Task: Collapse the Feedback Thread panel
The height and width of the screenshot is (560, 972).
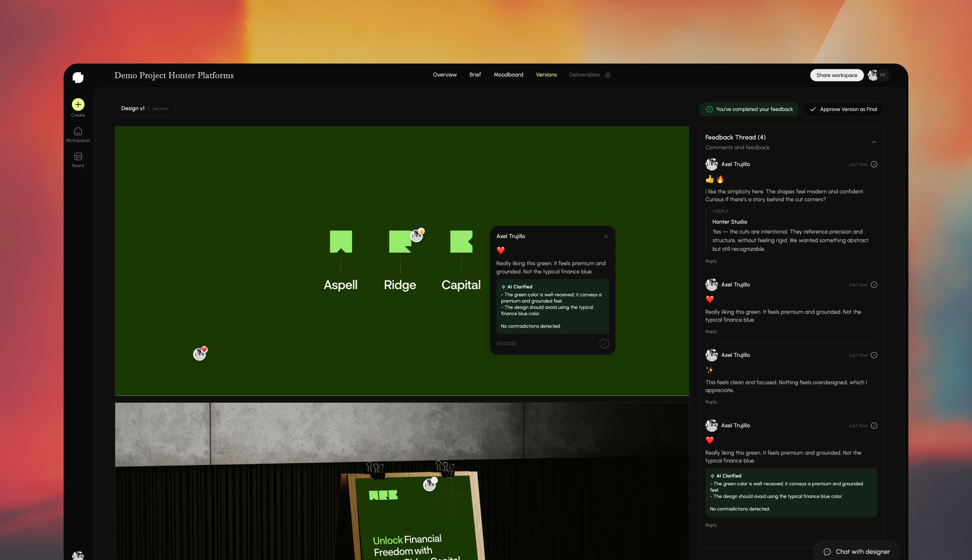Action: [874, 142]
